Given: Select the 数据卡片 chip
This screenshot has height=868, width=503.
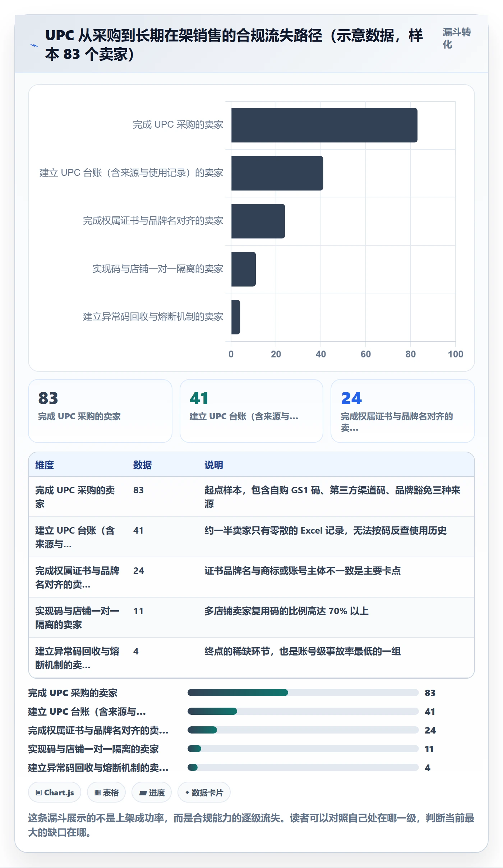Looking at the screenshot, I should (204, 792).
